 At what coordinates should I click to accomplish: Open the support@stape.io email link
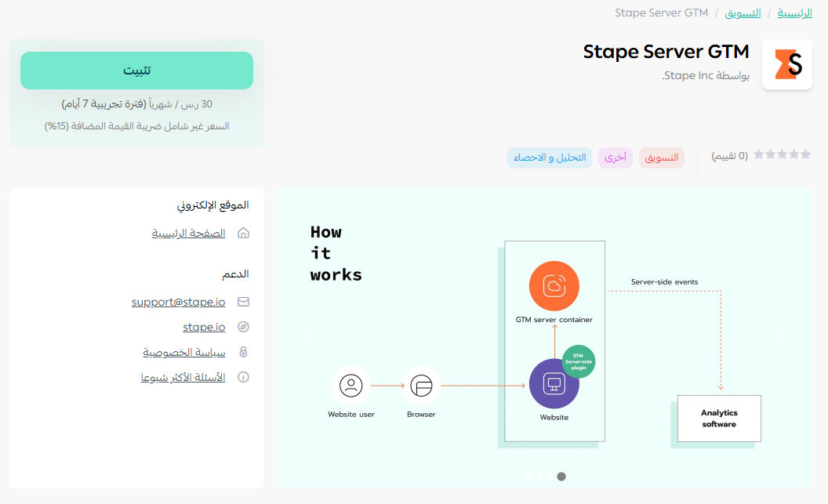[x=178, y=302]
